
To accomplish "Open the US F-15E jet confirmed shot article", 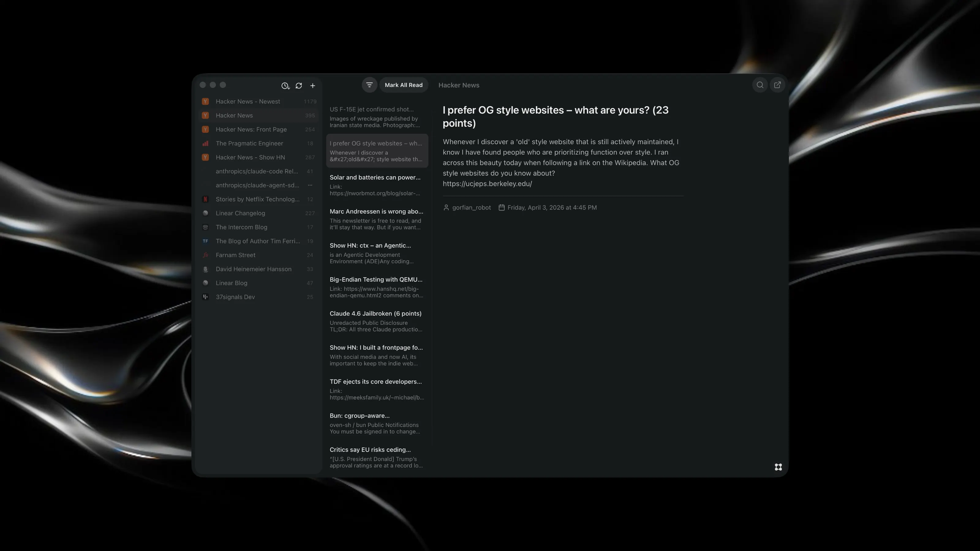I will [377, 117].
